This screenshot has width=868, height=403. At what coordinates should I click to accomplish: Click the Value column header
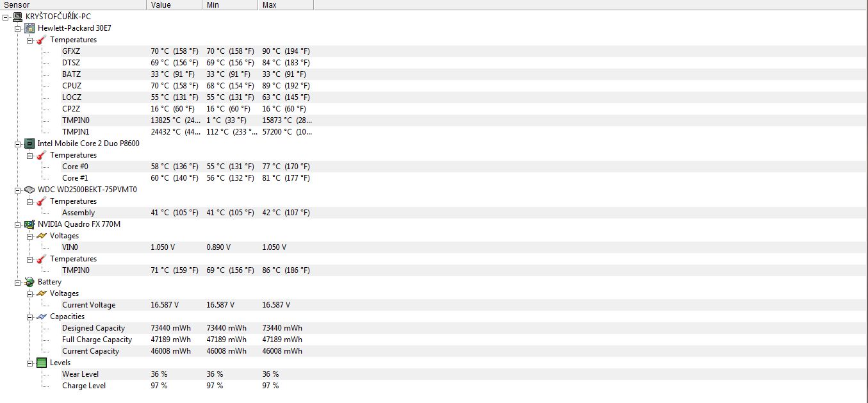(175, 5)
